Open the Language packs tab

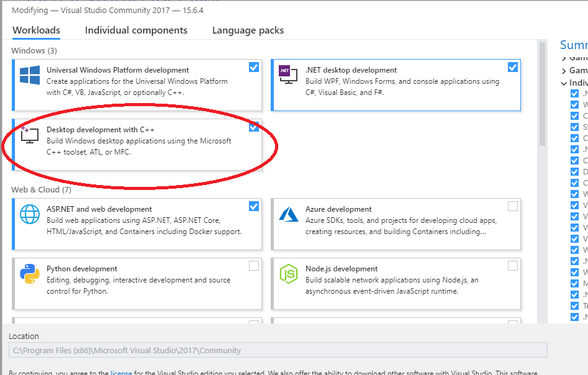click(248, 30)
